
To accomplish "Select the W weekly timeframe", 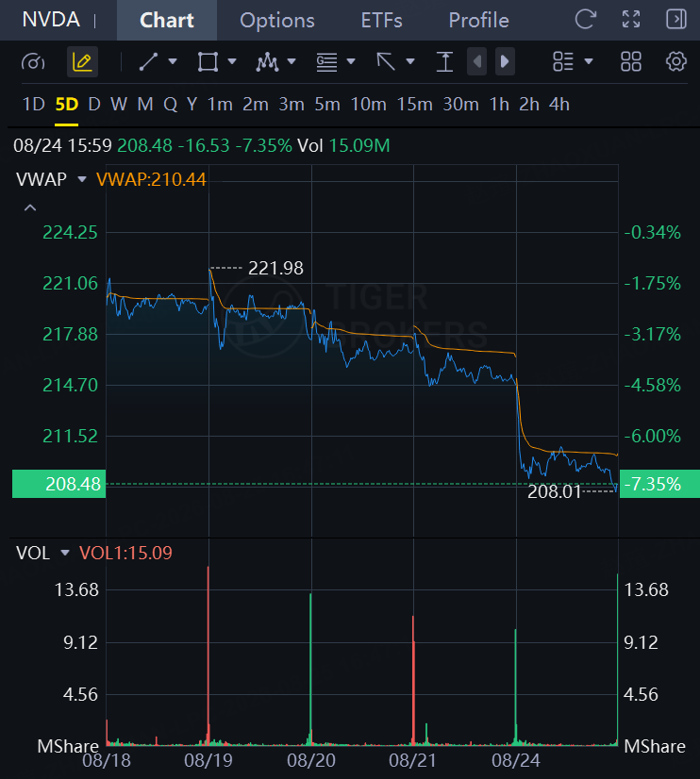I will click(x=119, y=105).
